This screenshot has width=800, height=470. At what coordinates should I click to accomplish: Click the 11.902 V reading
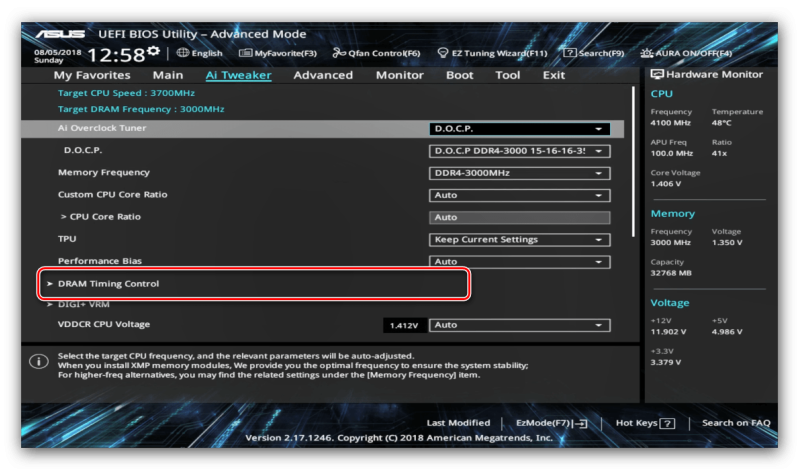click(668, 332)
